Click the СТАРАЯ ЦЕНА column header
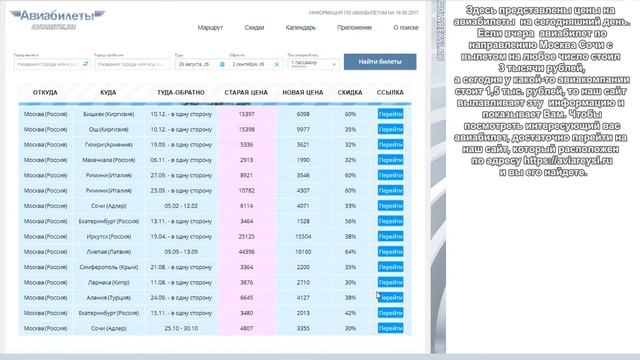Screen dimensions: 640x360 [246, 93]
